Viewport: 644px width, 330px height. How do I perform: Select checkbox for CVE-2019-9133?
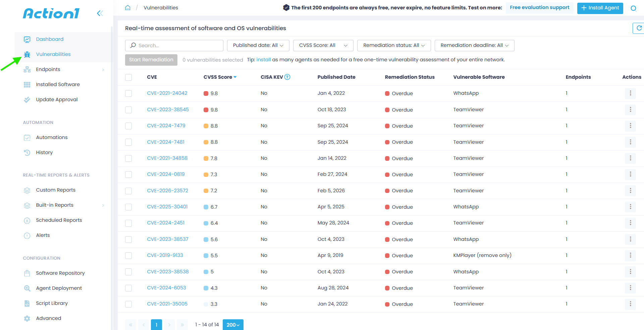tap(128, 256)
